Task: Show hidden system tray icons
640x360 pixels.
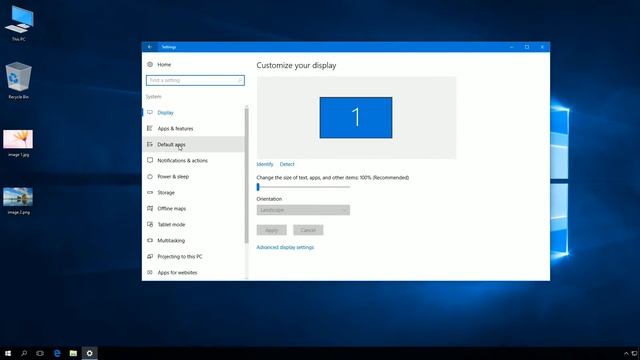Action: 626,353
